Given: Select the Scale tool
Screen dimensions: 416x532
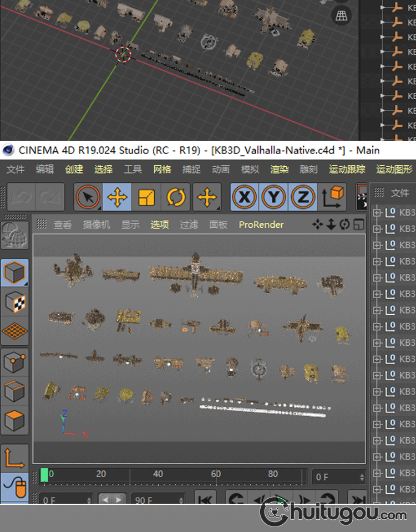Looking at the screenshot, I should [146, 197].
